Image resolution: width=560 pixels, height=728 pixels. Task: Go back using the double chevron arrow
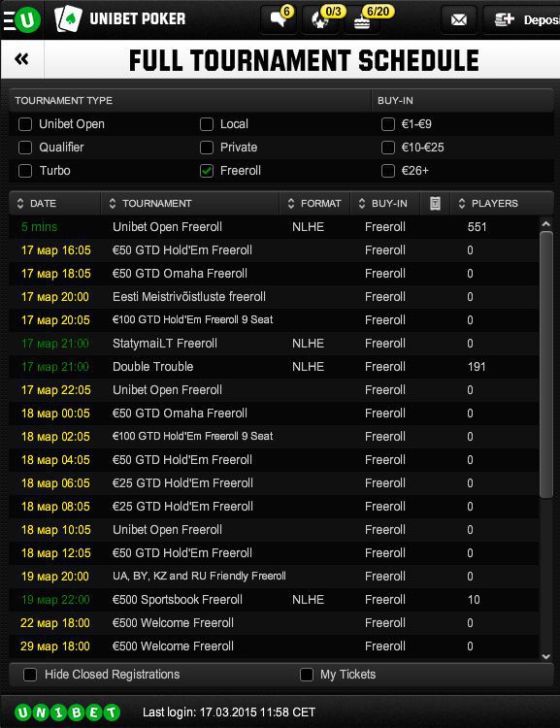21,59
